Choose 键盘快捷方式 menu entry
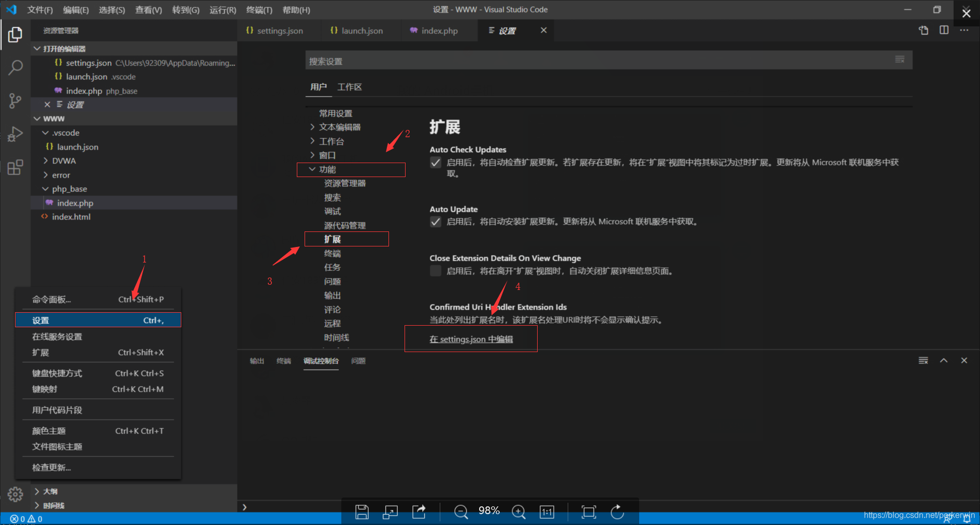Screen dimensions: 980x525 pyautogui.click(x=98, y=373)
